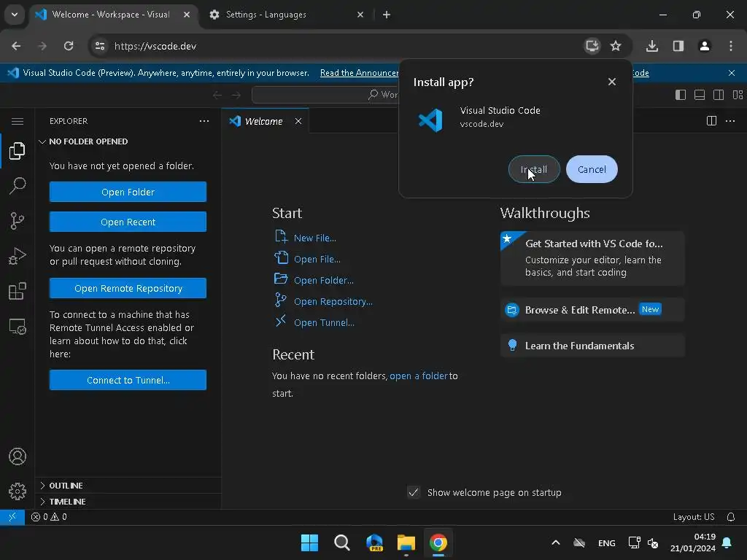The width and height of the screenshot is (747, 560).
Task: Open the Remote Explorer view
Action: 18,327
